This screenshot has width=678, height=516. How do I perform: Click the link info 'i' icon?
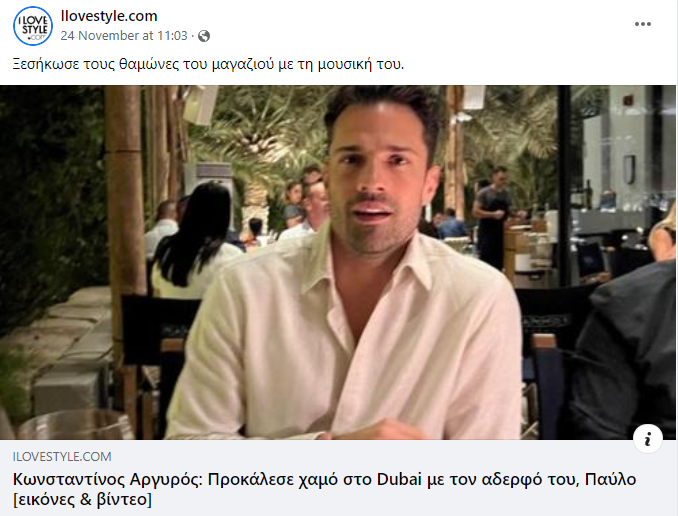coord(647,439)
